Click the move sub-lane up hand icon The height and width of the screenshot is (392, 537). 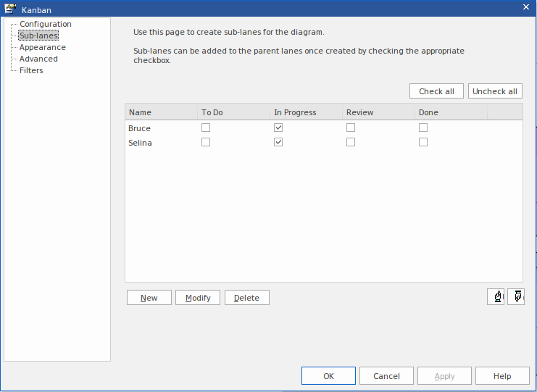click(x=496, y=296)
